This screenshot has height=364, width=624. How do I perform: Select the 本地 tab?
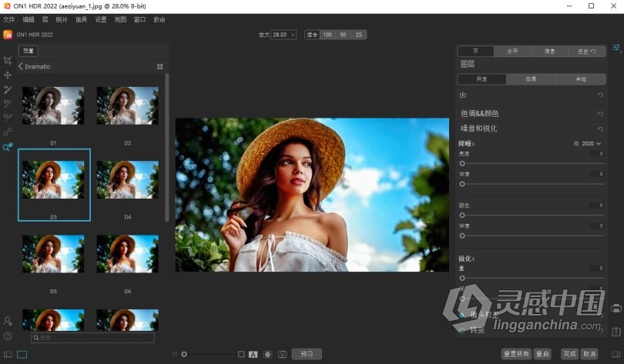coord(581,79)
